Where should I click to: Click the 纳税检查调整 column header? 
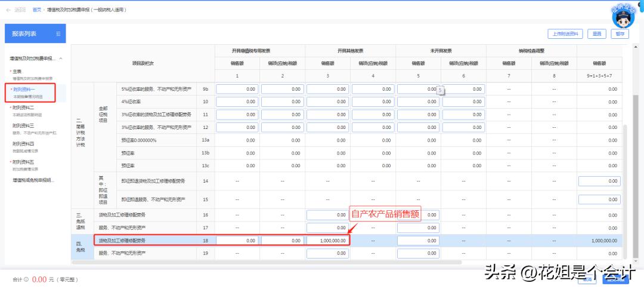[x=531, y=51]
